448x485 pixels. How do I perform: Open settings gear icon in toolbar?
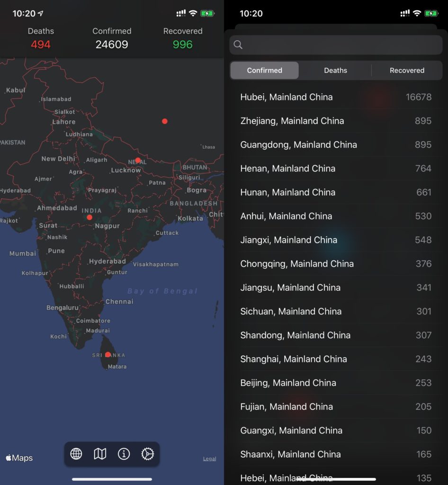coord(147,454)
